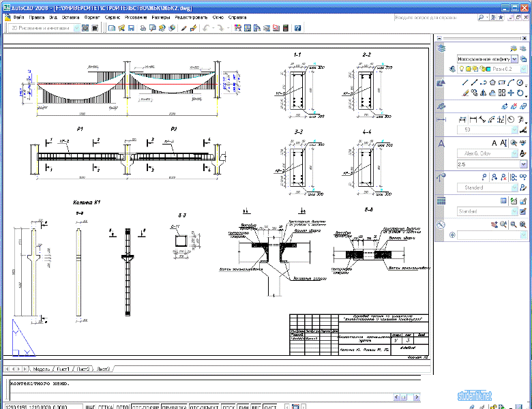Toggle ОТС-ОБЪЕКТ object snap tracking
The width and height of the screenshot is (532, 409).
pyautogui.click(x=204, y=407)
